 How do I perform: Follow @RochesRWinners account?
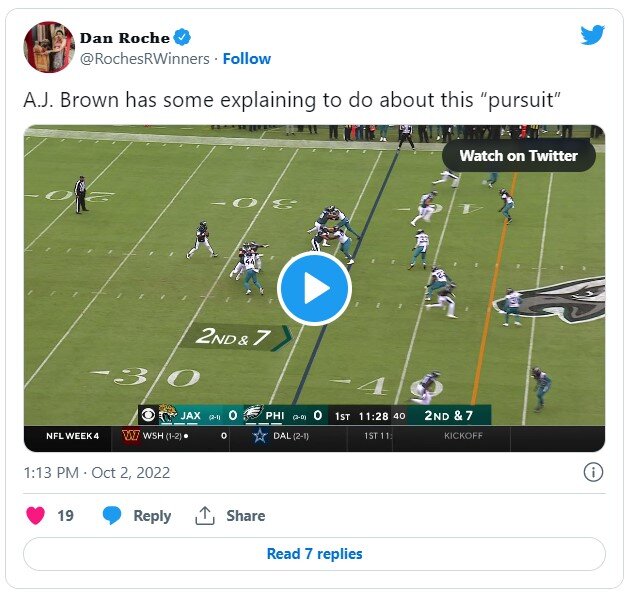247,59
